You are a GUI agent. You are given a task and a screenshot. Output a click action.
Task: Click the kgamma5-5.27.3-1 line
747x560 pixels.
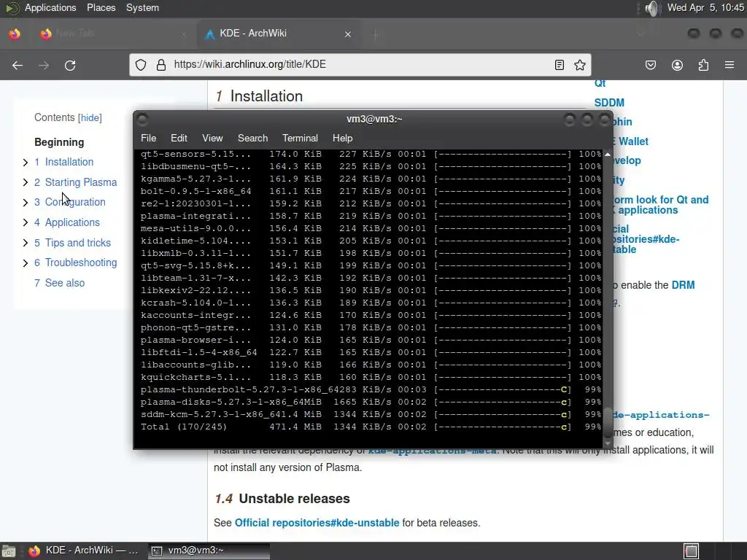[371, 179]
